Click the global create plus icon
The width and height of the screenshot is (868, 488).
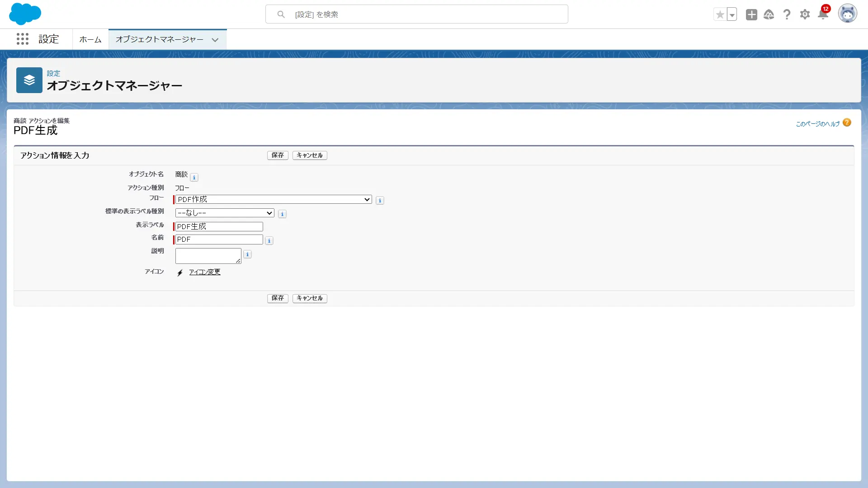tap(751, 14)
